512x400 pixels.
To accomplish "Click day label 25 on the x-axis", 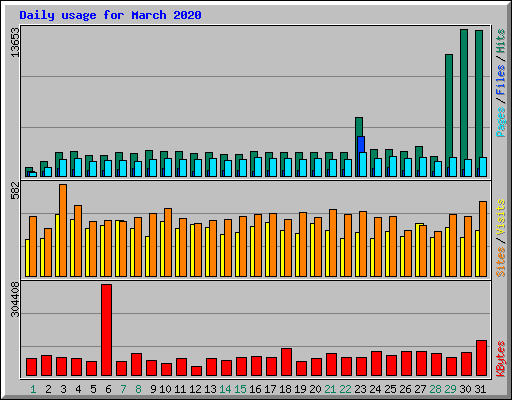I will click(390, 389).
